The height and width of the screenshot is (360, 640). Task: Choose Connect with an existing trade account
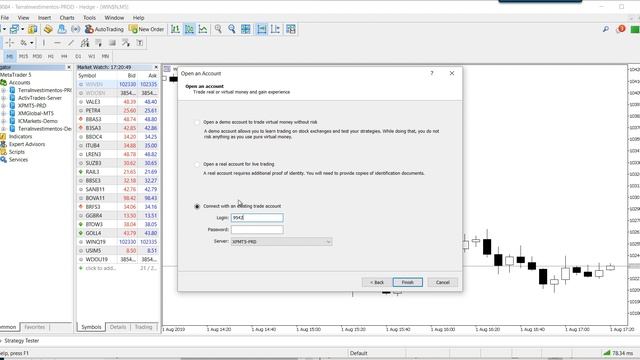pyautogui.click(x=197, y=206)
